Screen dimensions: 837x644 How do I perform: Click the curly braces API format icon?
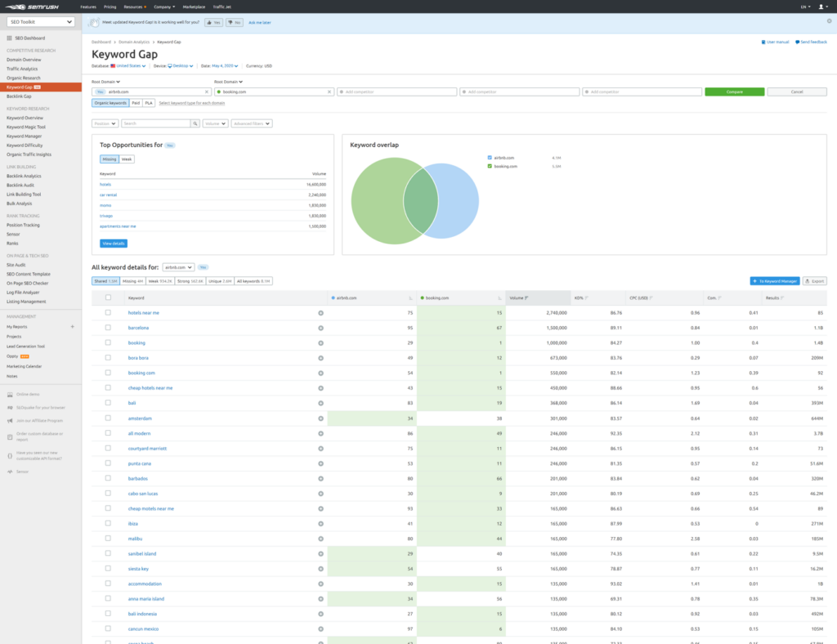pos(10,456)
